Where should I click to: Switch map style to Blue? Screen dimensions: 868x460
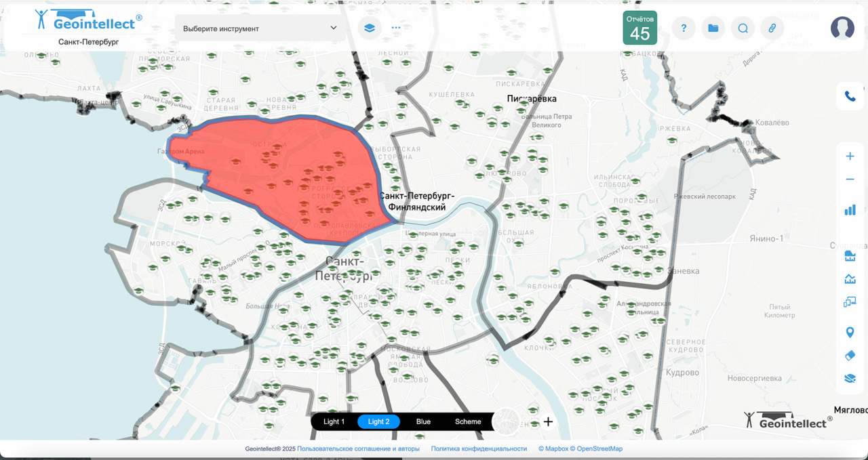point(423,421)
